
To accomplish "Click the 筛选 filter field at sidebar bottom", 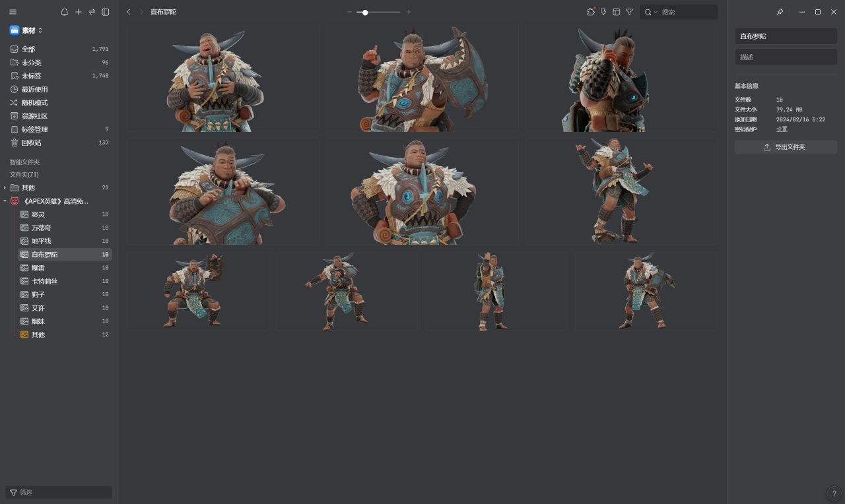I will click(59, 492).
